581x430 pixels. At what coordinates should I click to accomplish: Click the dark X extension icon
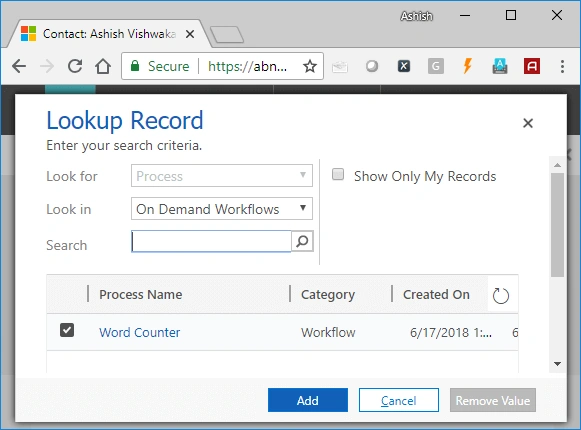(404, 66)
